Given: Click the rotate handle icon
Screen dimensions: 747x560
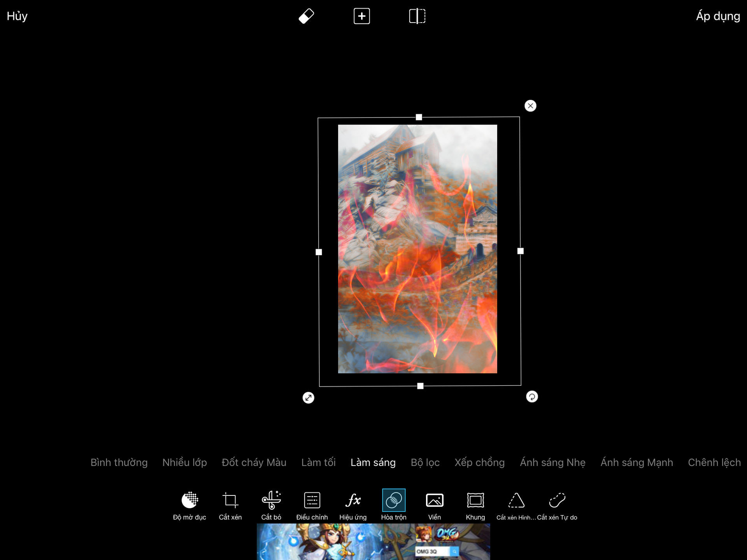Looking at the screenshot, I should coord(532,397).
